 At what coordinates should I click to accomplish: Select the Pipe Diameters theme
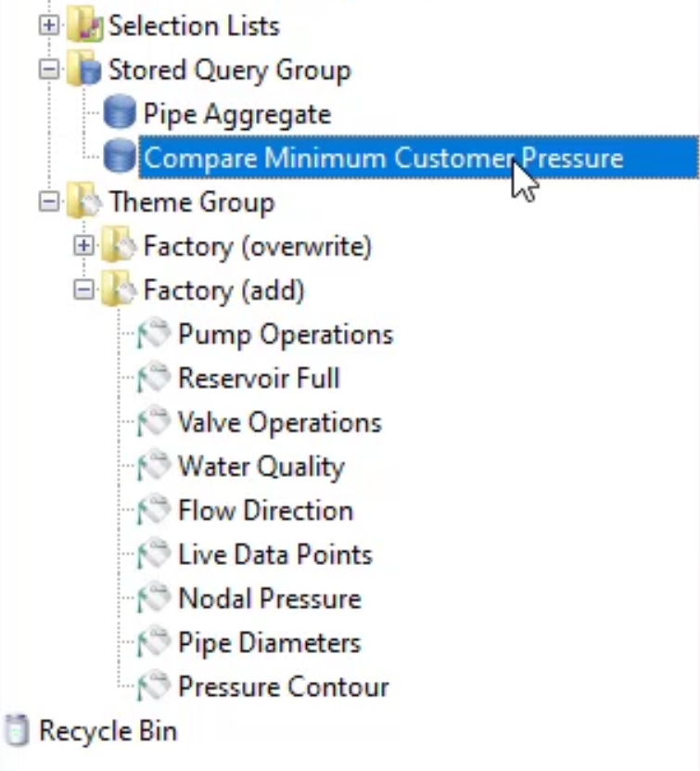(269, 642)
